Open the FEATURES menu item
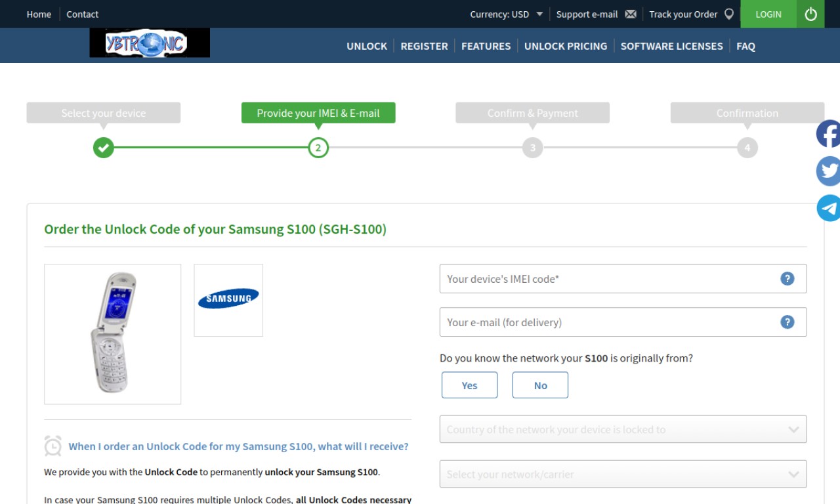Screen dimensions: 840x504 [x=486, y=46]
